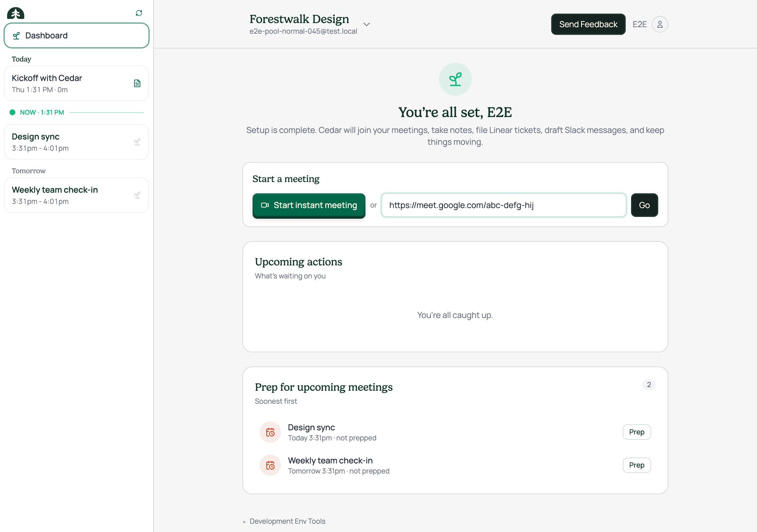
Task: Open the Kickoff with Cedar meeting card
Action: 77,83
